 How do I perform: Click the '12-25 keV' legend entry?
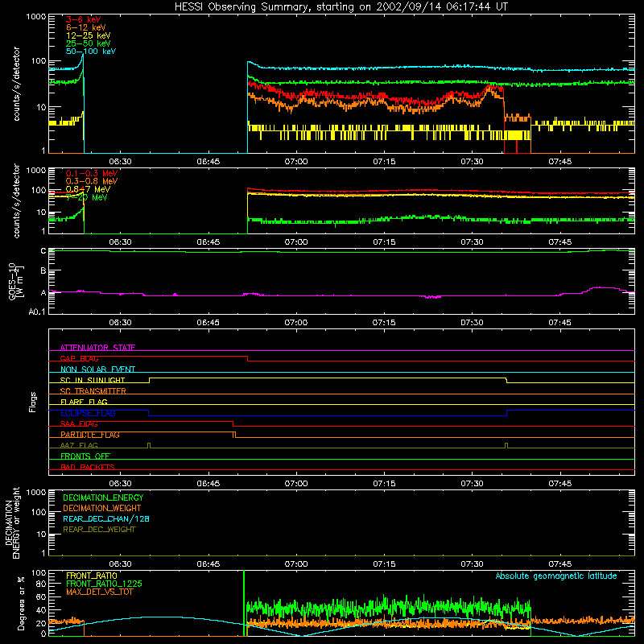point(89,35)
